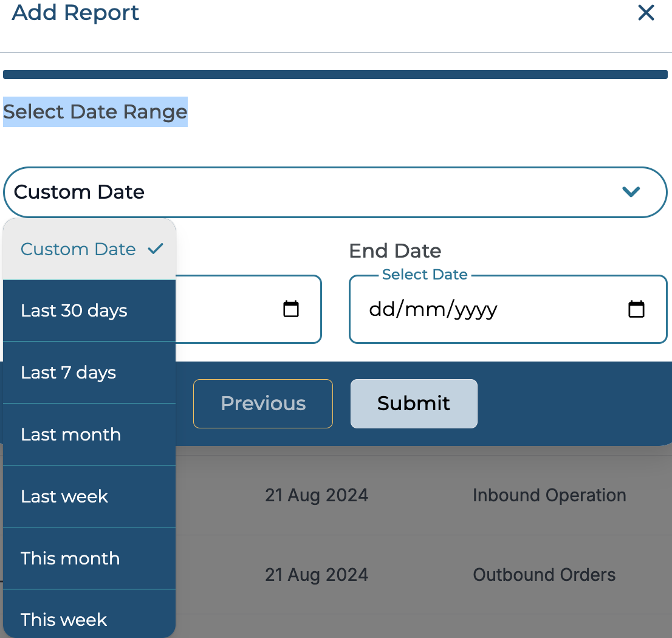Choose the This month option
Screen dimensions: 672x638
tap(70, 558)
